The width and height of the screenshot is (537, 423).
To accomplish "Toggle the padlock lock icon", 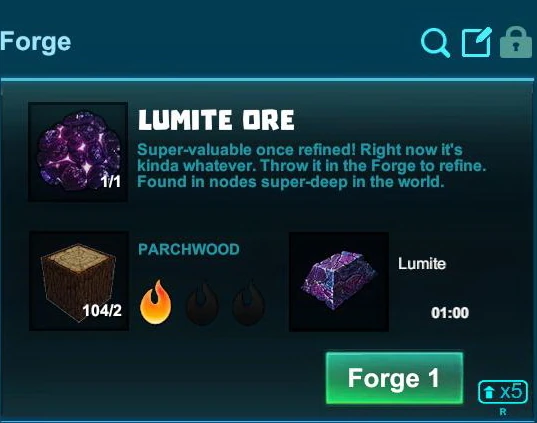I will (x=516, y=42).
